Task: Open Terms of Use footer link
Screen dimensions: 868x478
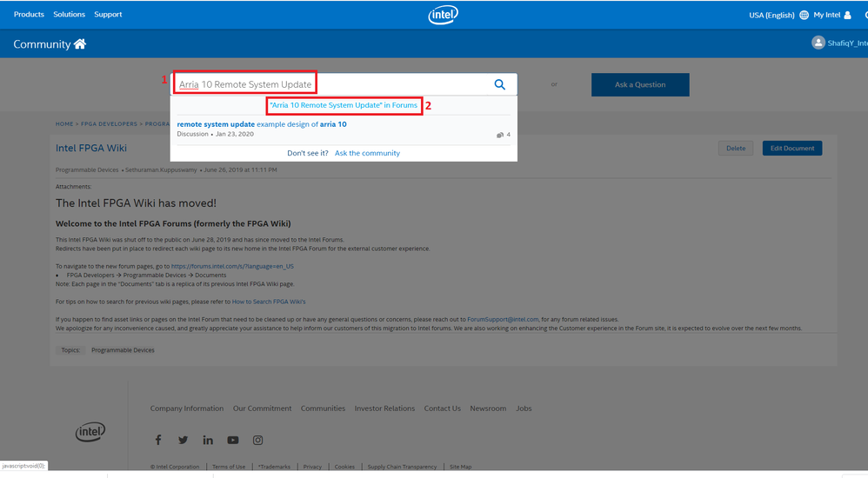Action: 229,467
